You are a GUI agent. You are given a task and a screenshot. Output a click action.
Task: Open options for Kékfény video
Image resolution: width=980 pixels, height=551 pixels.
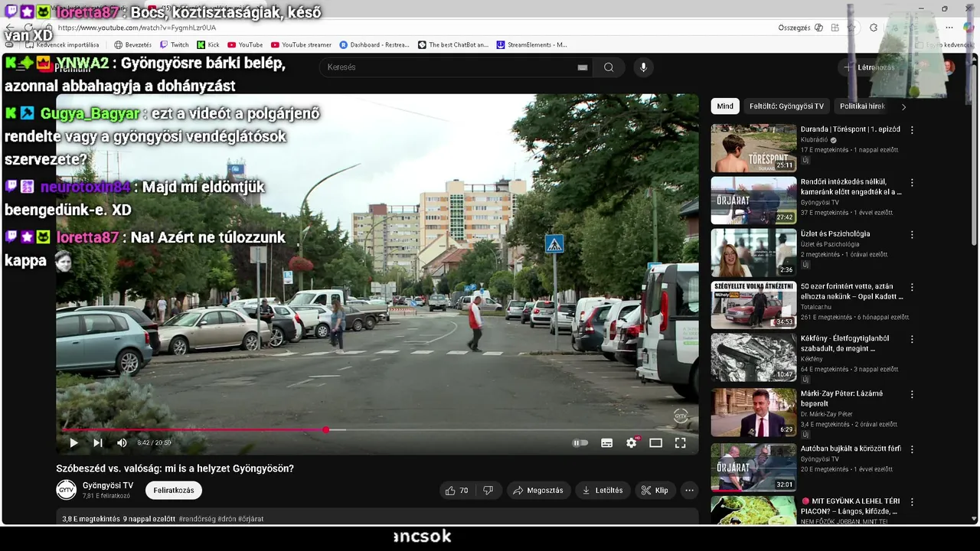click(x=912, y=339)
